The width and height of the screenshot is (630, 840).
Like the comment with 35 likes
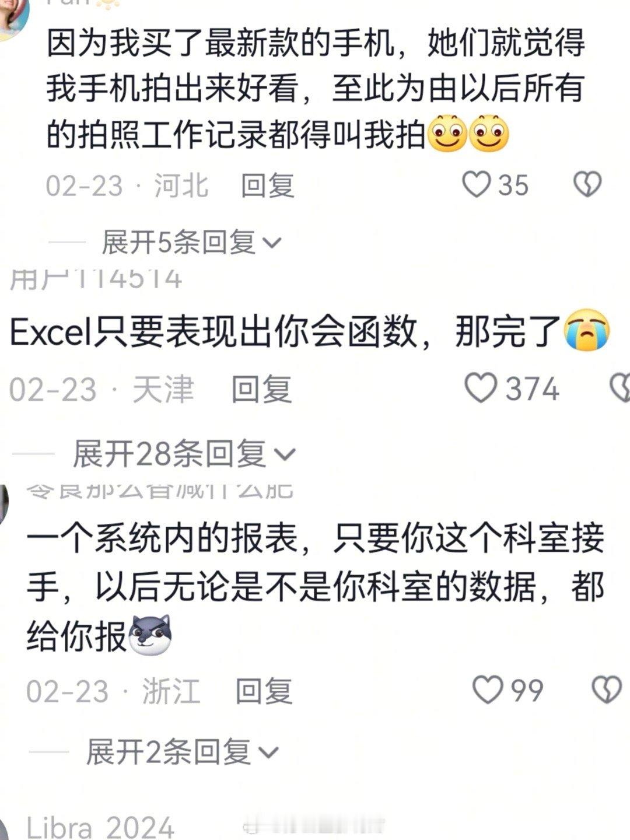(x=477, y=185)
